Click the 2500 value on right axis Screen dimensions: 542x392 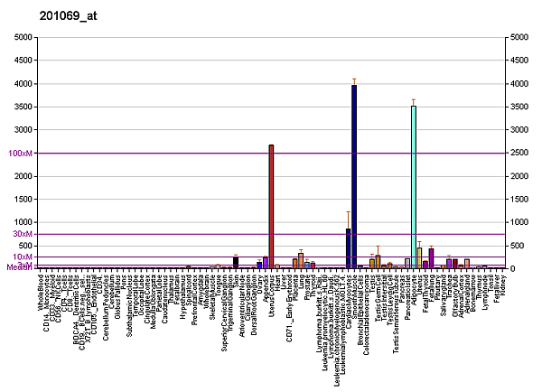click(x=521, y=153)
